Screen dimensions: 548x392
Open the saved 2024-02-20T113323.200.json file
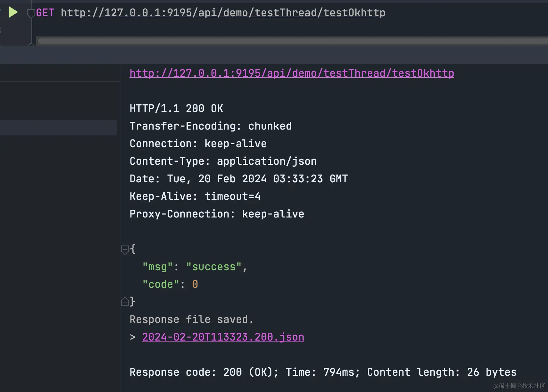[223, 337]
